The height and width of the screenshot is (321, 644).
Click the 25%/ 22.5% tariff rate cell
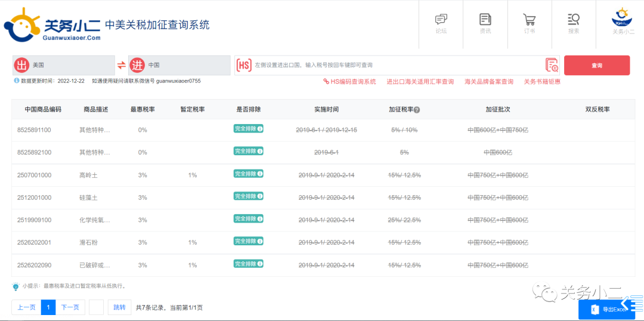(404, 220)
